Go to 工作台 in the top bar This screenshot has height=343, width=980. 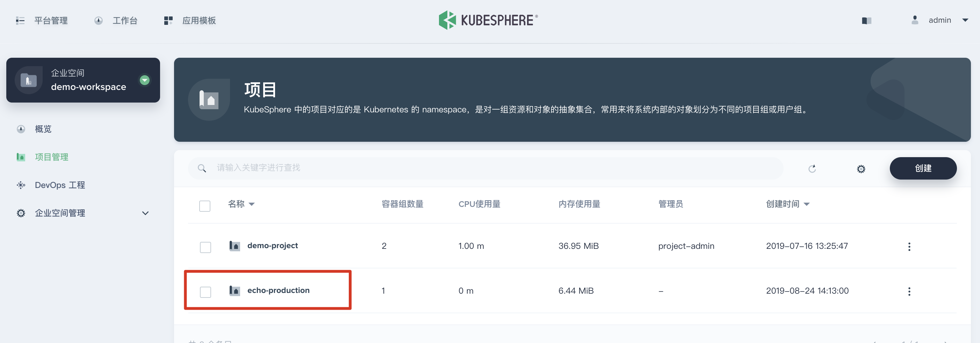pyautogui.click(x=125, y=21)
